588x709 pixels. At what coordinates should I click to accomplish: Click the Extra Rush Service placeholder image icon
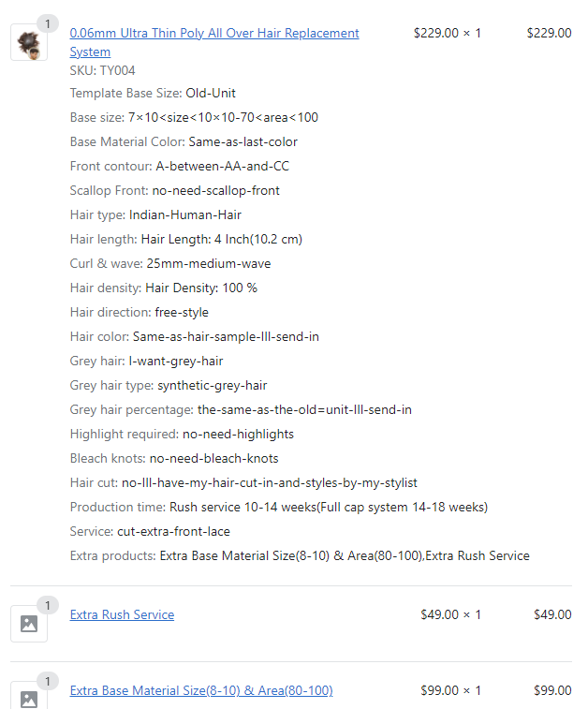point(29,624)
